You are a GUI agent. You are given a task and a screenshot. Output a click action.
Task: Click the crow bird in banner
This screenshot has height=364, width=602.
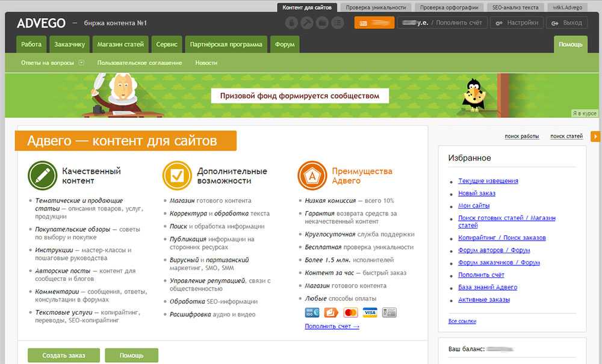coord(474,95)
